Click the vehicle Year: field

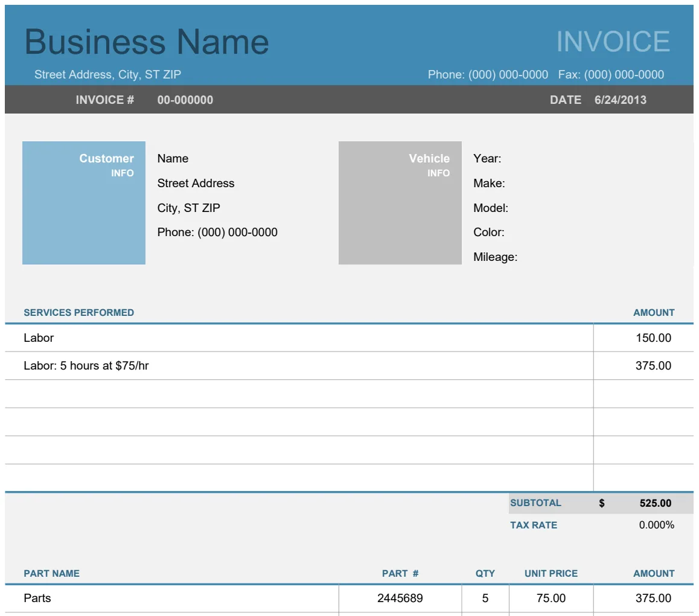click(487, 159)
